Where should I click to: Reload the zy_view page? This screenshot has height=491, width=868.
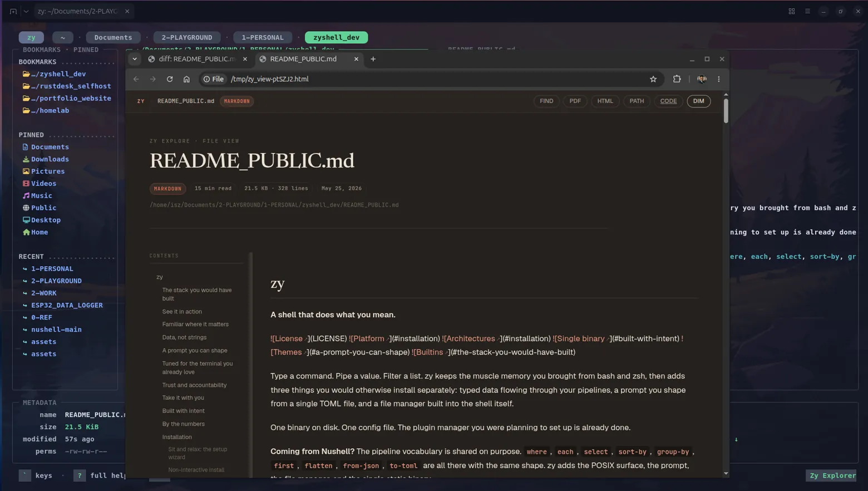pos(170,79)
